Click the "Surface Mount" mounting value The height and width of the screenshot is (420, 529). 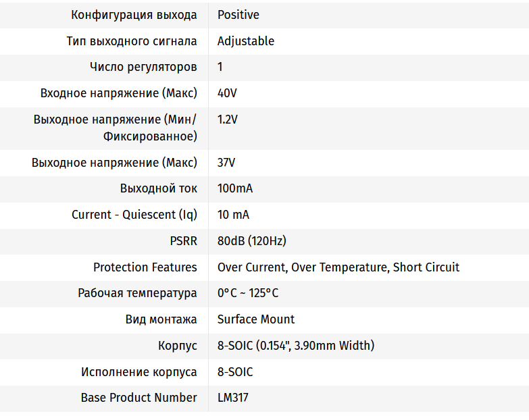pos(255,319)
